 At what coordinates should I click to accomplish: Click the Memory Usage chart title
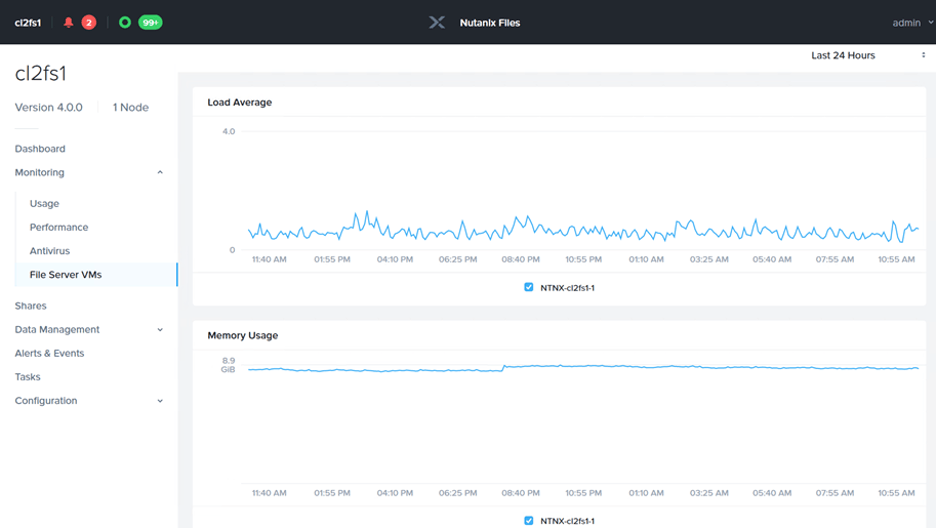[x=242, y=335]
